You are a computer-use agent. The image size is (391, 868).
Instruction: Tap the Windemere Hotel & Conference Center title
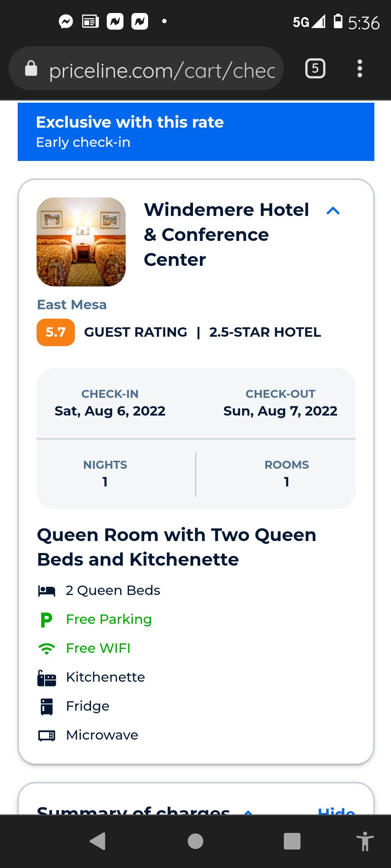(x=226, y=235)
